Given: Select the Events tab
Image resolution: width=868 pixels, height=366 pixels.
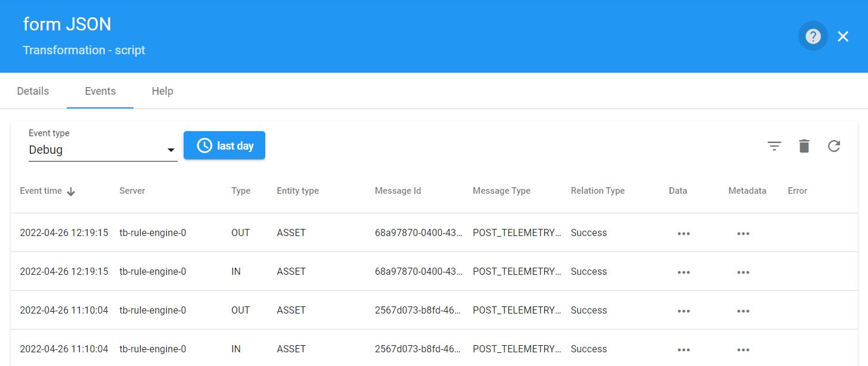Looking at the screenshot, I should [x=100, y=91].
